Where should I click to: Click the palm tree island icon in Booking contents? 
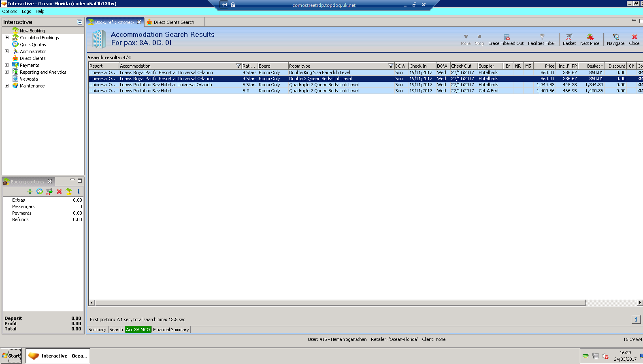(x=69, y=192)
